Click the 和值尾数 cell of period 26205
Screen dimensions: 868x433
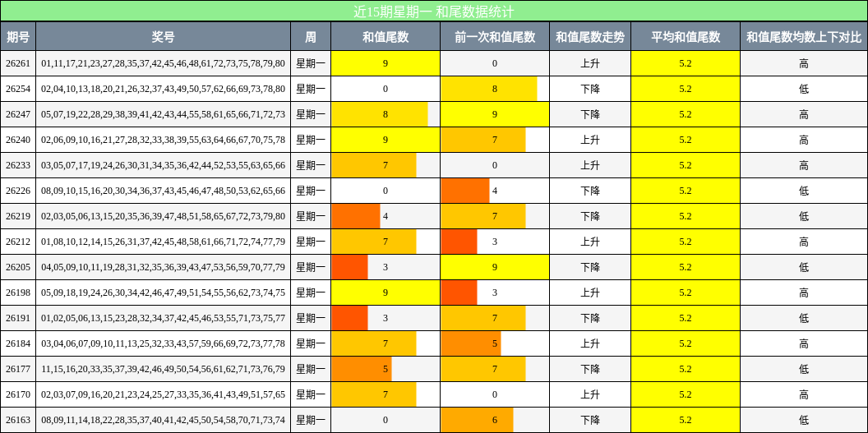click(x=386, y=267)
